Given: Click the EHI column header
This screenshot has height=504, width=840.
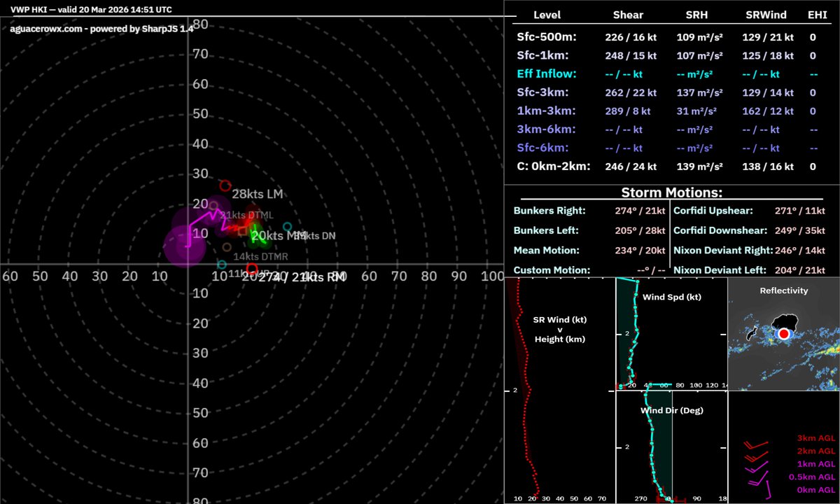Looking at the screenshot, I should click(x=817, y=15).
